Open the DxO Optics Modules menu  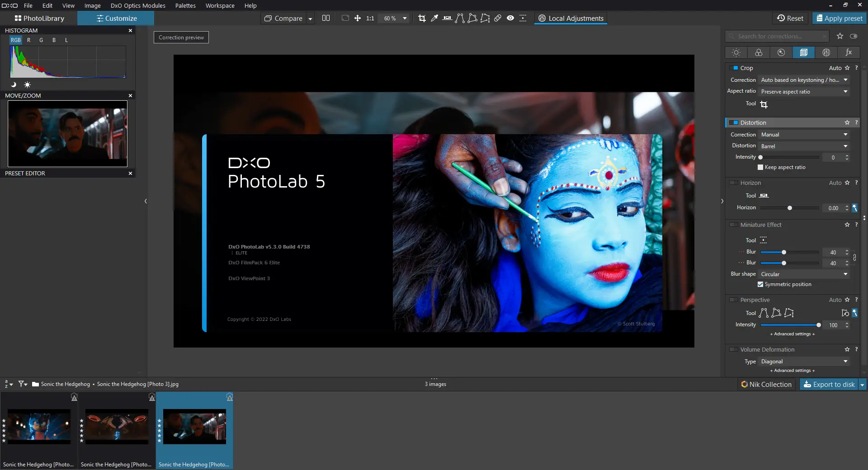pyautogui.click(x=138, y=5)
